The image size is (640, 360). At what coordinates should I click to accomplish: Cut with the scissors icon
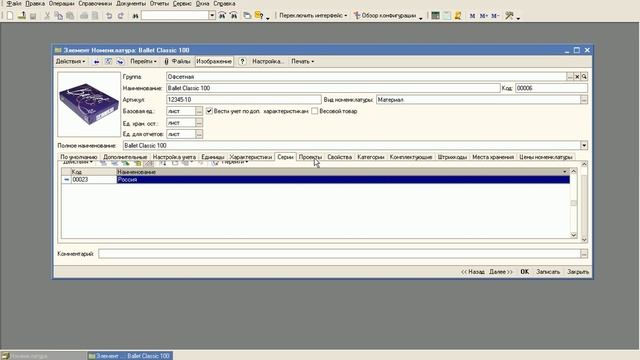(47, 16)
